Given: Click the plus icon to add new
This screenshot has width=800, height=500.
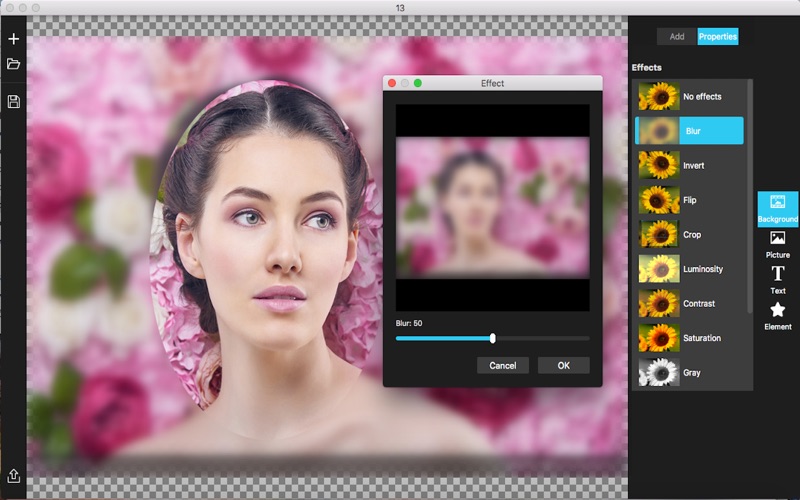Looking at the screenshot, I should pyautogui.click(x=13, y=39).
